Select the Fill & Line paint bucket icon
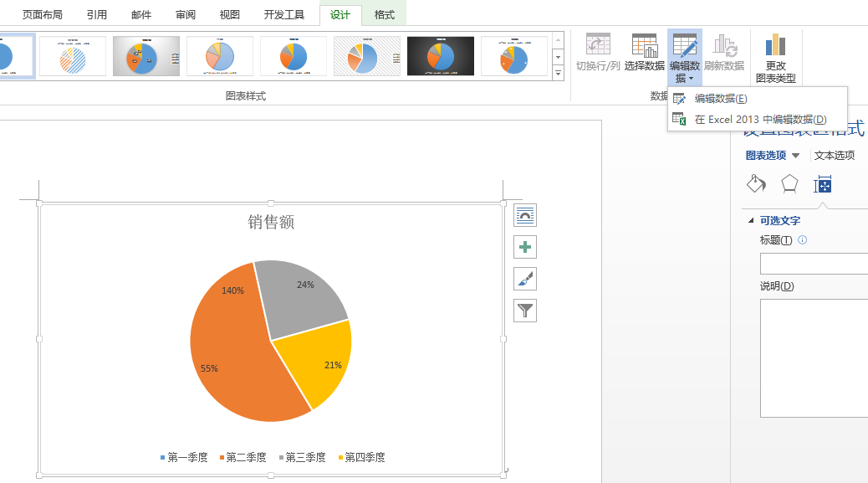Viewport: 868px width, 483px height. [x=756, y=183]
